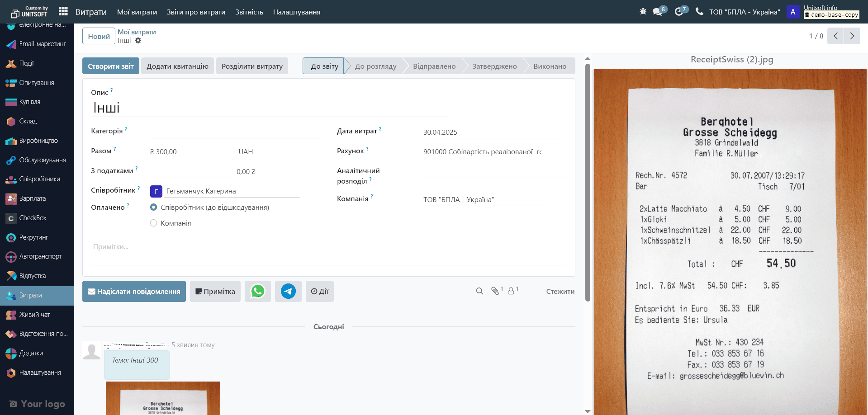This screenshot has height=415, width=868.
Task: Open the UAH currency dropdown
Action: (249, 152)
